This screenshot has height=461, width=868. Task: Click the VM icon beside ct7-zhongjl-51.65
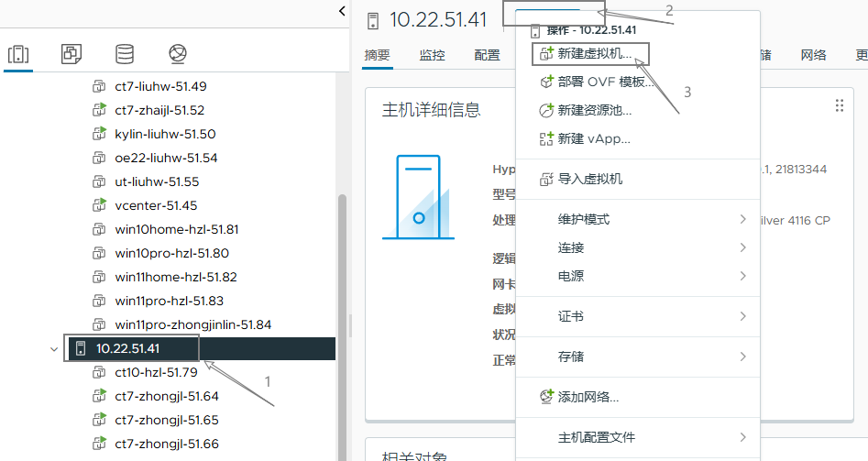[99, 420]
